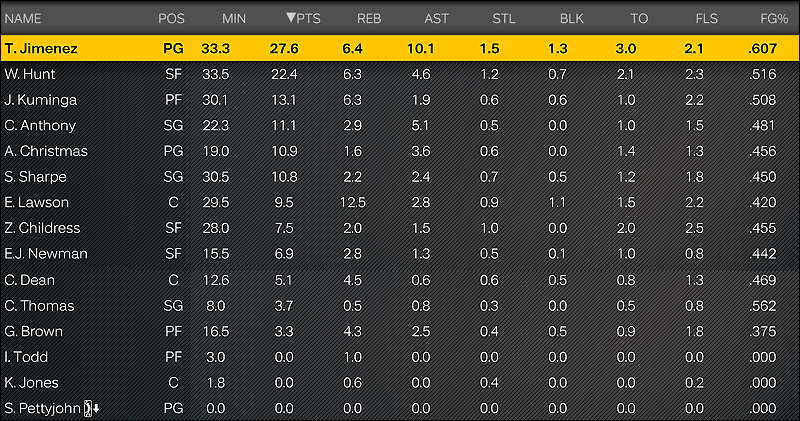
Task: Select the S. Sharpe row
Action: pos(400,177)
